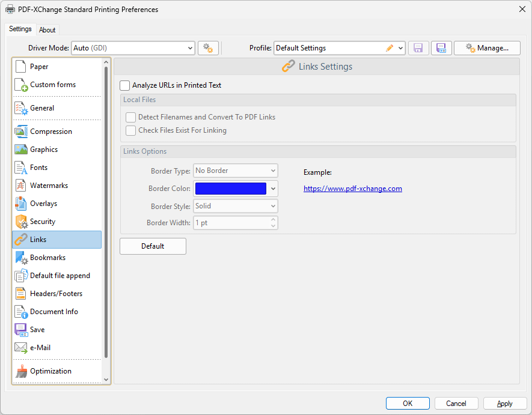
Task: Enable Analyze URLs in Printed Text
Action: (125, 85)
